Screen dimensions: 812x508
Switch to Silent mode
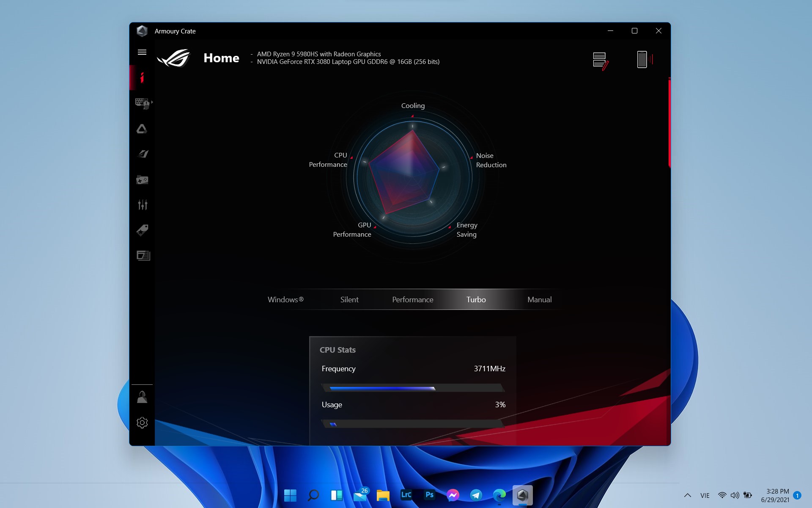click(x=349, y=299)
